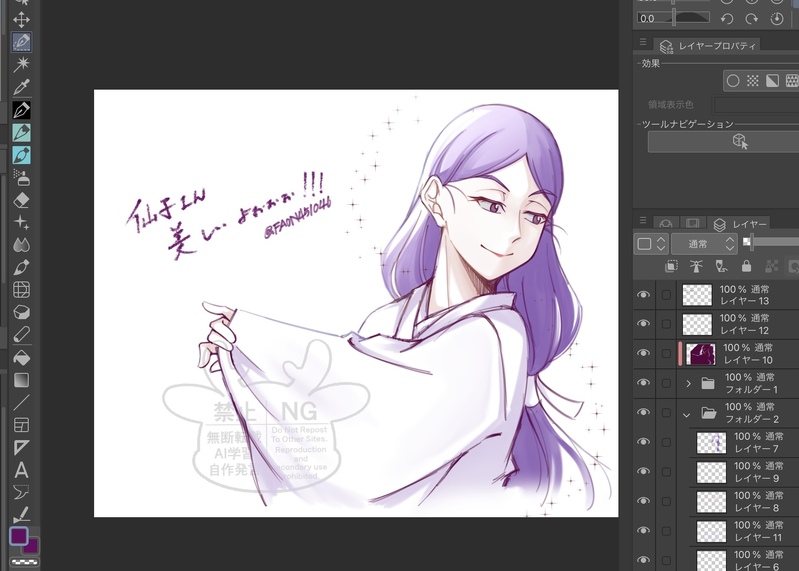Select the main drawing color swatch
Image resolution: width=799 pixels, height=571 pixels.
pyautogui.click(x=19, y=535)
